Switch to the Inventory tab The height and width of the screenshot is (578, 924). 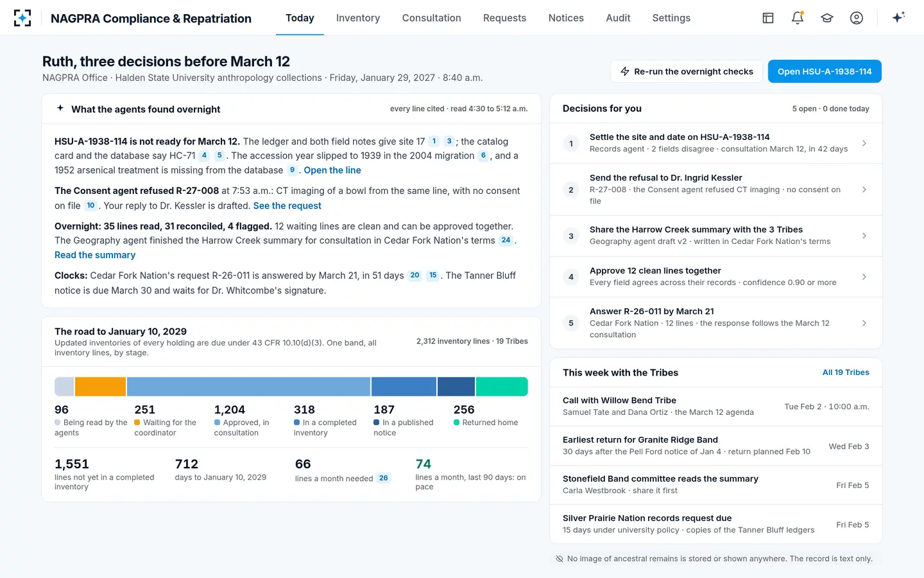tap(358, 18)
